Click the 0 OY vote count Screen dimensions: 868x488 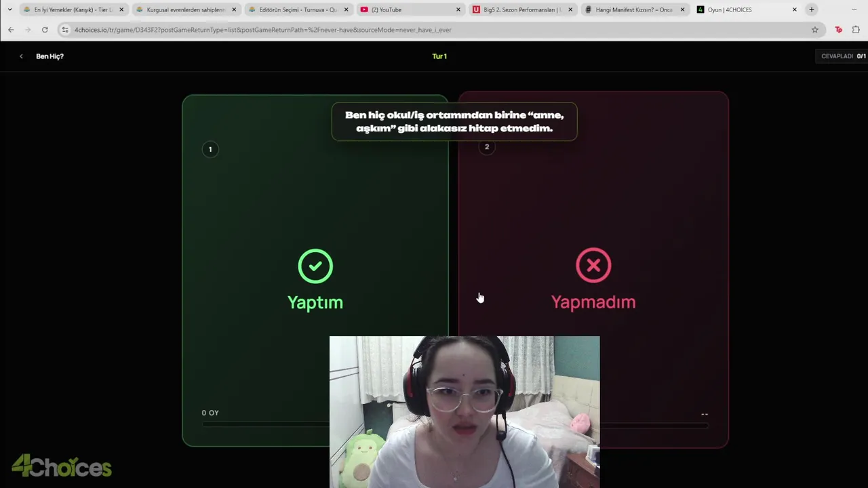tap(210, 413)
